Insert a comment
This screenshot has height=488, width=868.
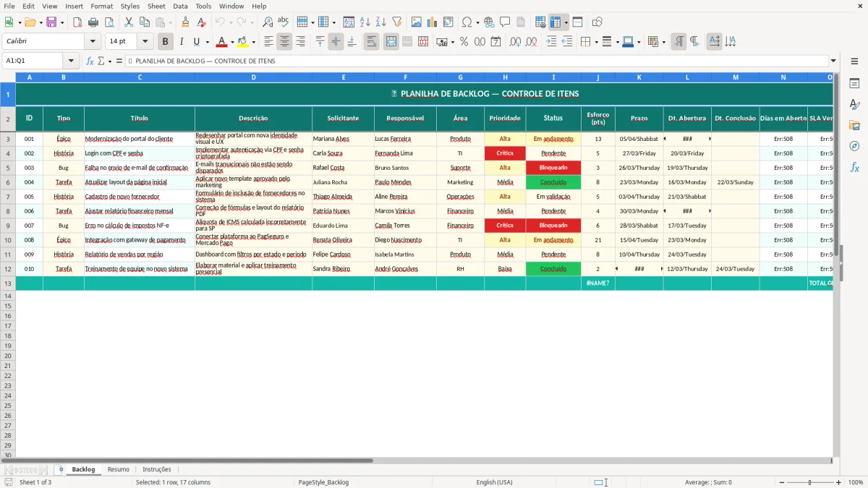505,22
